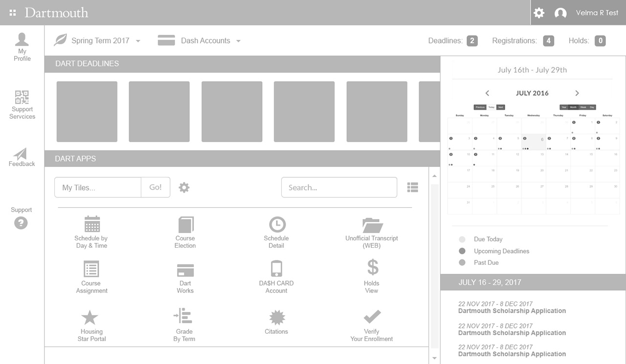Open Verify Your Enrollment checkmark tile
The height and width of the screenshot is (364, 626).
[372, 317]
